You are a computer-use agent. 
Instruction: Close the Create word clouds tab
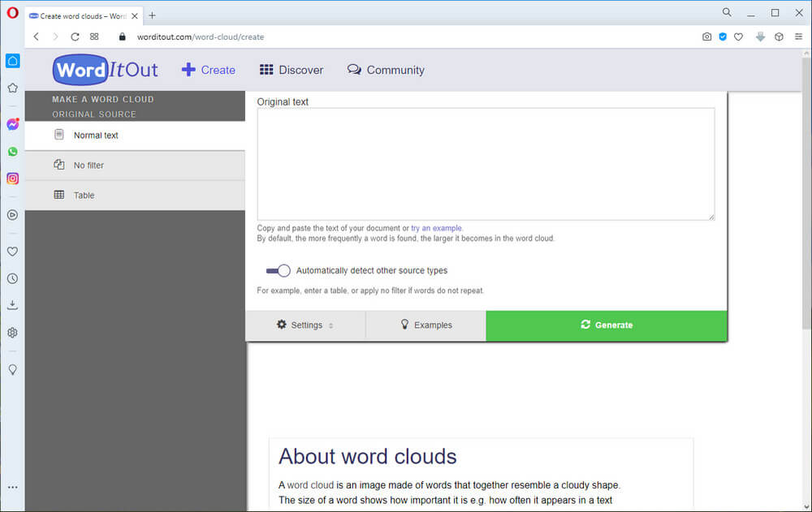pos(135,16)
